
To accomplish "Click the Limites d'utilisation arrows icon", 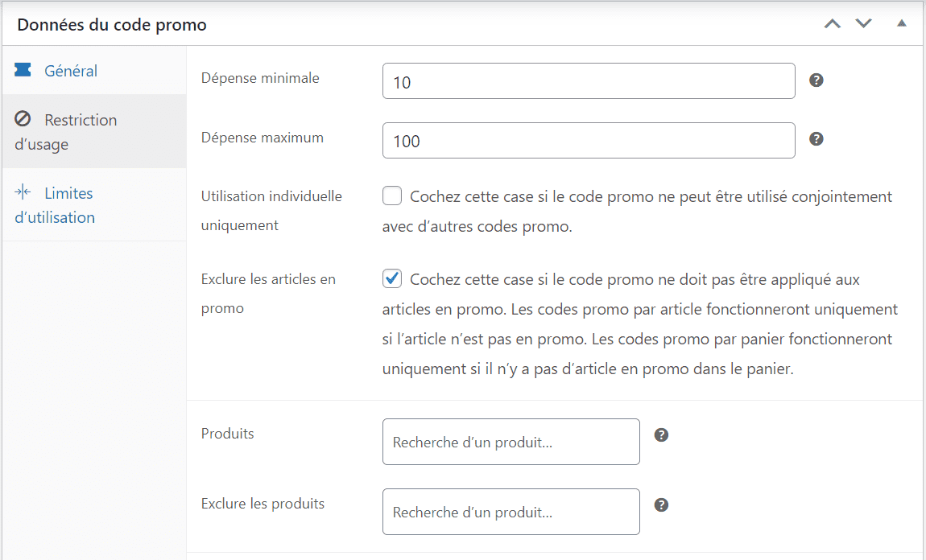I will 23,191.
